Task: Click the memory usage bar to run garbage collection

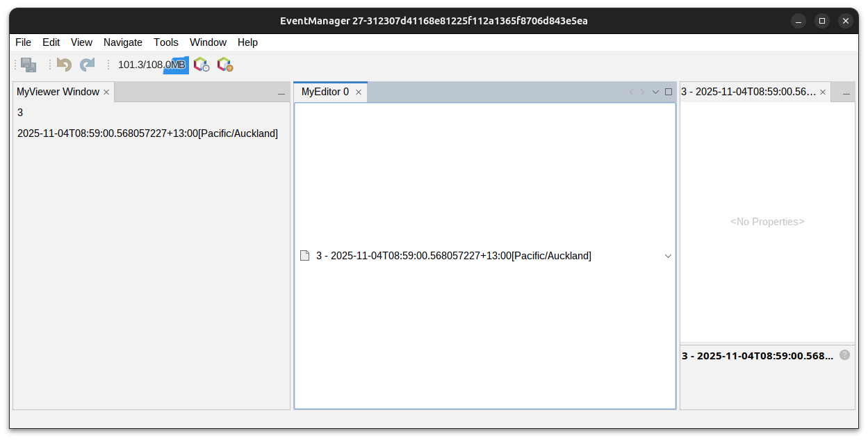Action: [152, 65]
